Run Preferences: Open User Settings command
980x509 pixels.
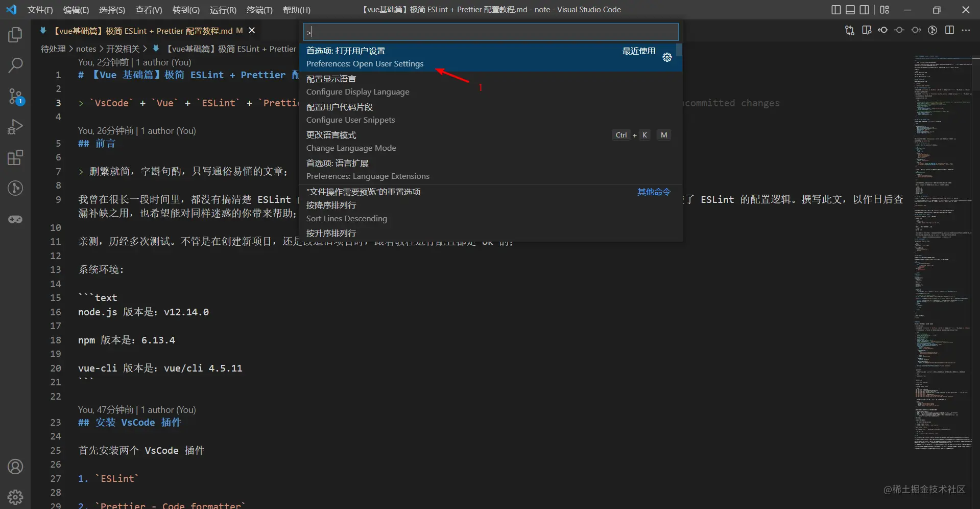tap(490, 57)
